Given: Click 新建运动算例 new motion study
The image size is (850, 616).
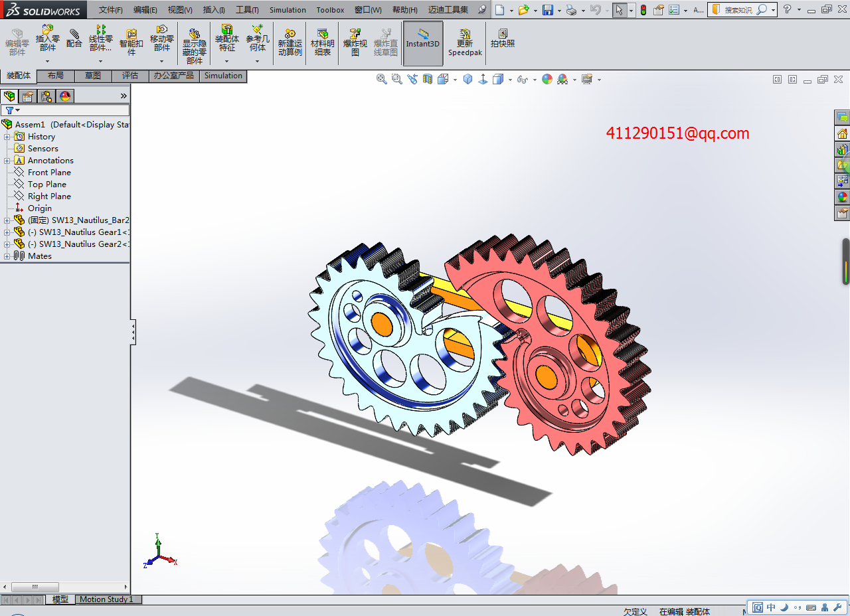Looking at the screenshot, I should (290, 42).
